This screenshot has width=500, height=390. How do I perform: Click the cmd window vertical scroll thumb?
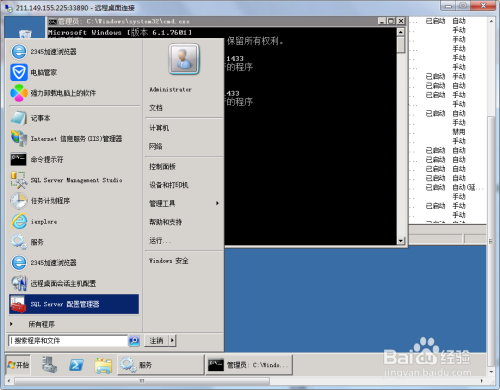click(401, 45)
